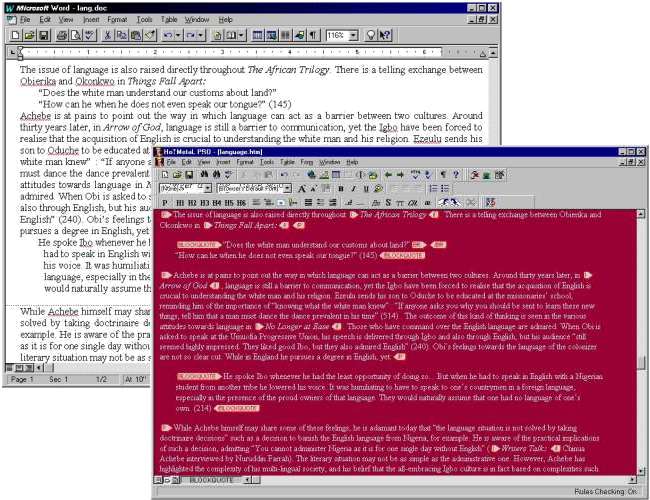Apply H1 heading in HoTMetaL
The height and width of the screenshot is (500, 650).
[x=180, y=203]
